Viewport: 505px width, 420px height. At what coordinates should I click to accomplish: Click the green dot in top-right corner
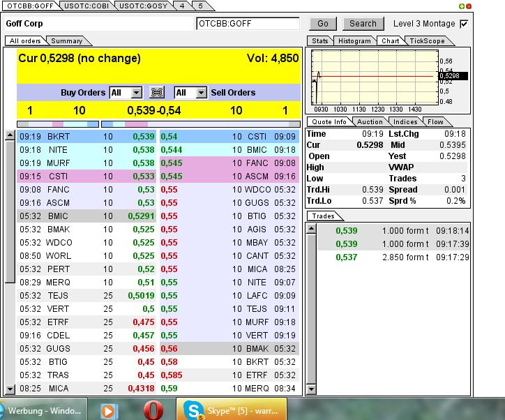pos(461,6)
